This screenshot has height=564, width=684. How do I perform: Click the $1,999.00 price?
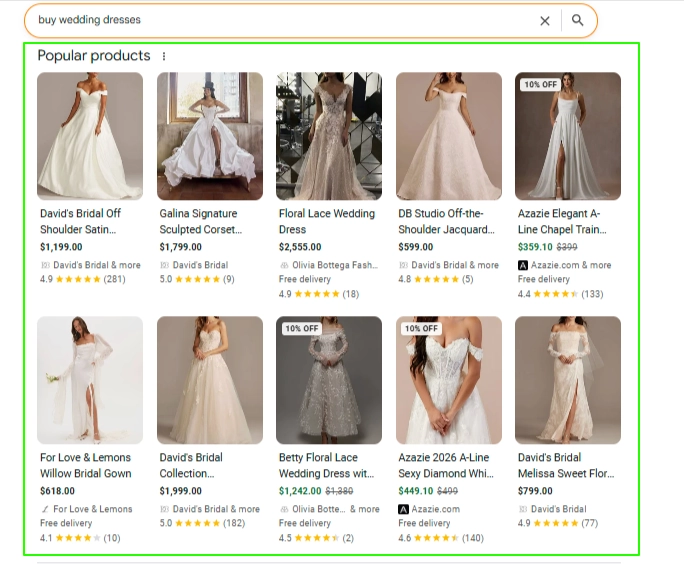click(181, 491)
